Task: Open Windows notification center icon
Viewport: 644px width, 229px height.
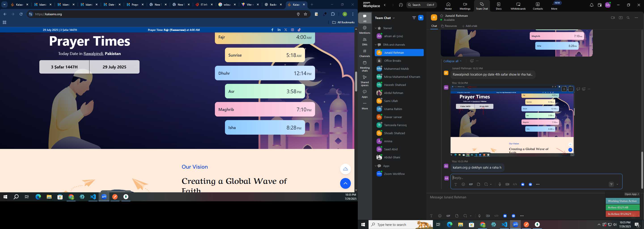Action: [637, 225]
